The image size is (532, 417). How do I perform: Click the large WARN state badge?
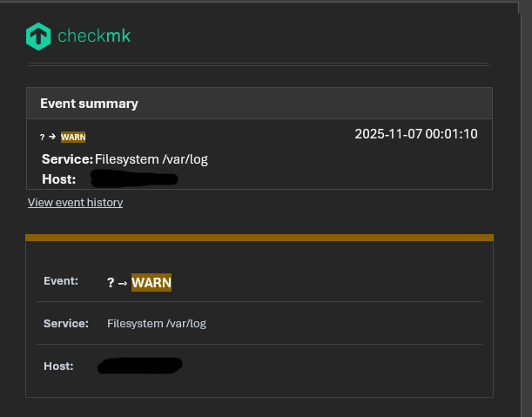[152, 282]
